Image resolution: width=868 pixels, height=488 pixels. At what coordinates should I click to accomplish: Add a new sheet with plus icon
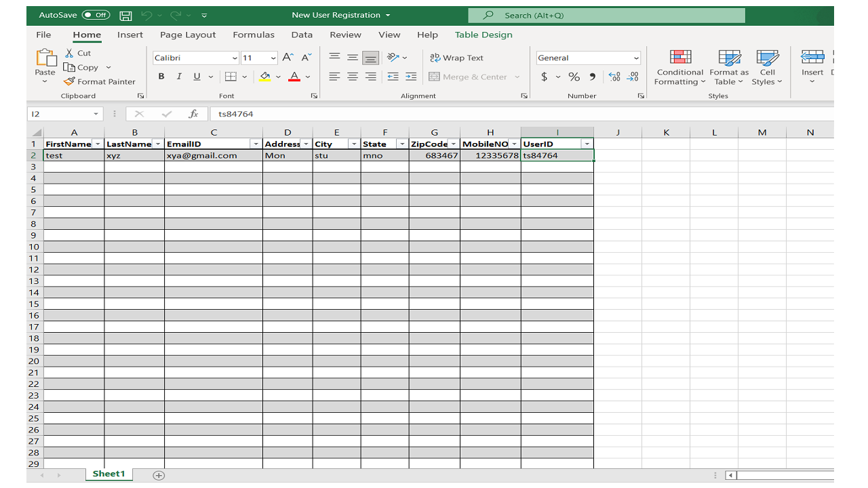click(159, 475)
